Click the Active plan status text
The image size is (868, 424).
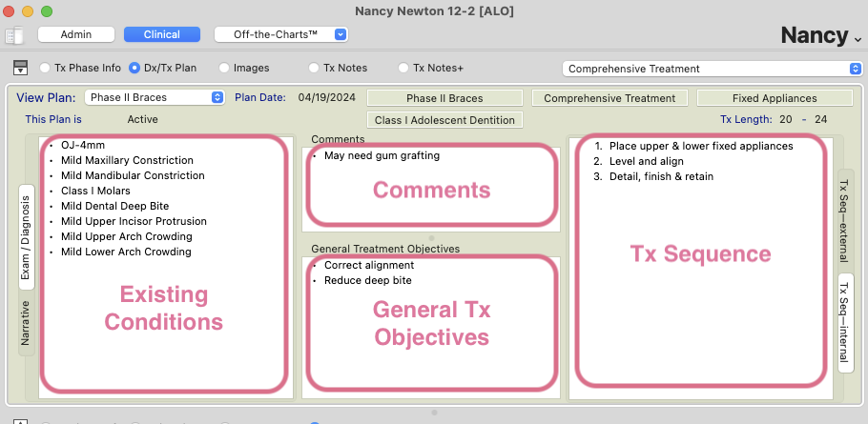pos(142,119)
